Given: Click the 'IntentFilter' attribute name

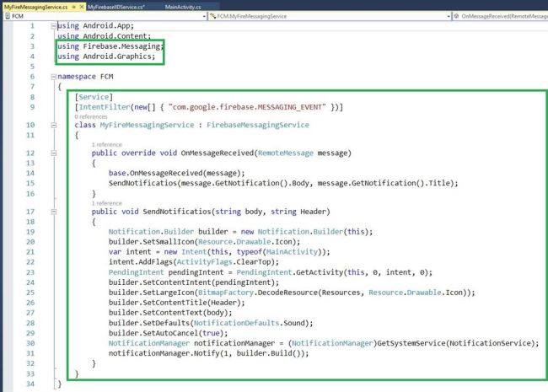Looking at the screenshot, I should tap(105, 107).
